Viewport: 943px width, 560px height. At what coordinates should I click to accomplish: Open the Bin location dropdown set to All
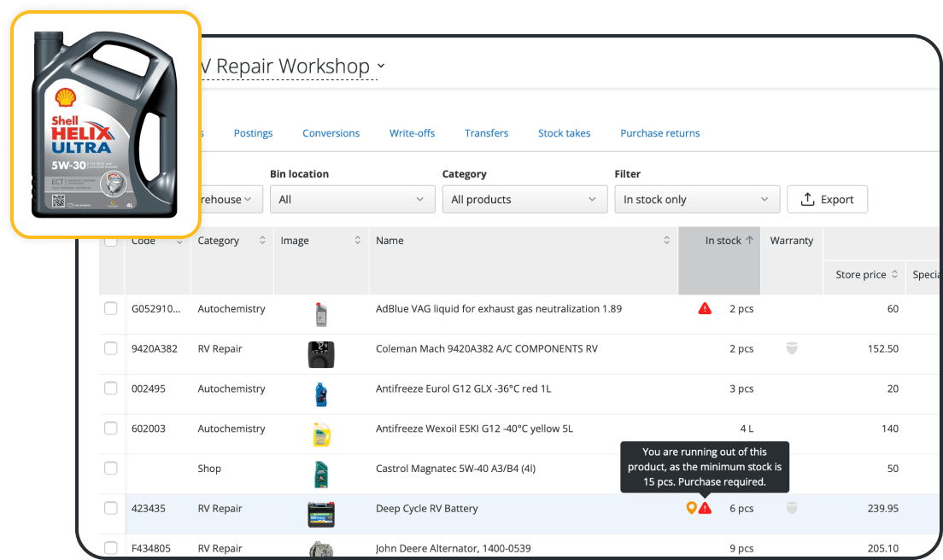pyautogui.click(x=352, y=199)
